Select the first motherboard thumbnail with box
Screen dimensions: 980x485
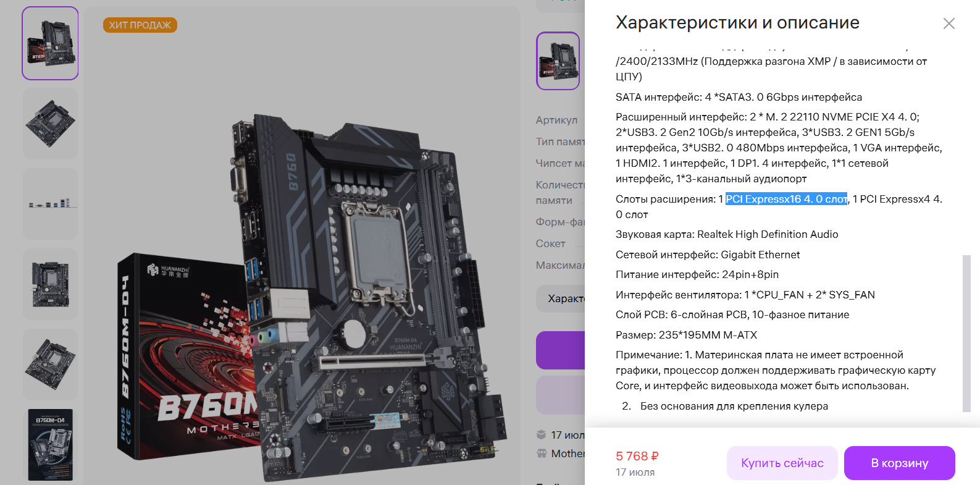point(50,43)
